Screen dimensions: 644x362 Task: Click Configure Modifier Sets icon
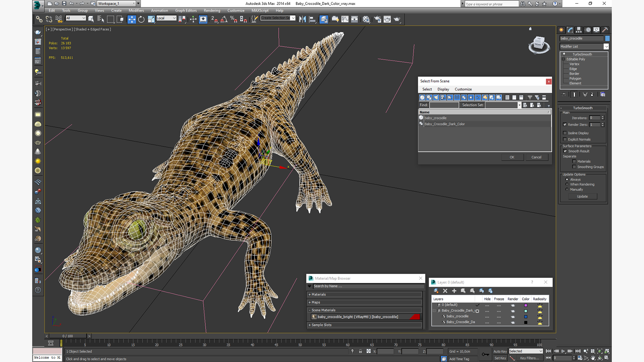(x=603, y=95)
